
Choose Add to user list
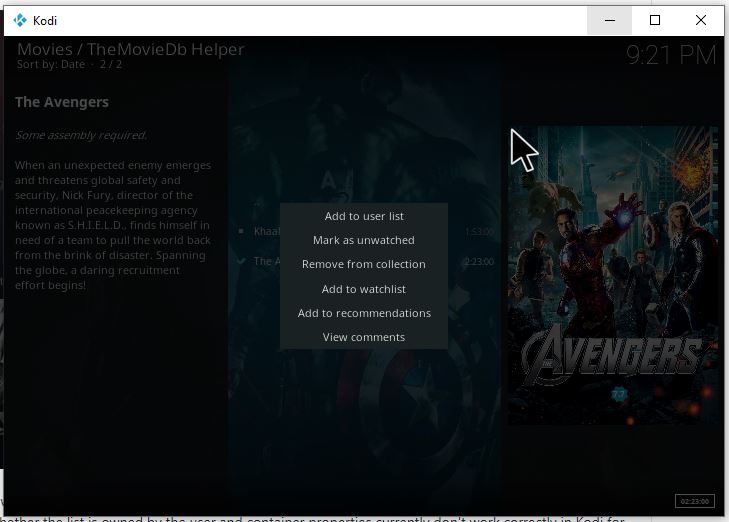coord(364,216)
